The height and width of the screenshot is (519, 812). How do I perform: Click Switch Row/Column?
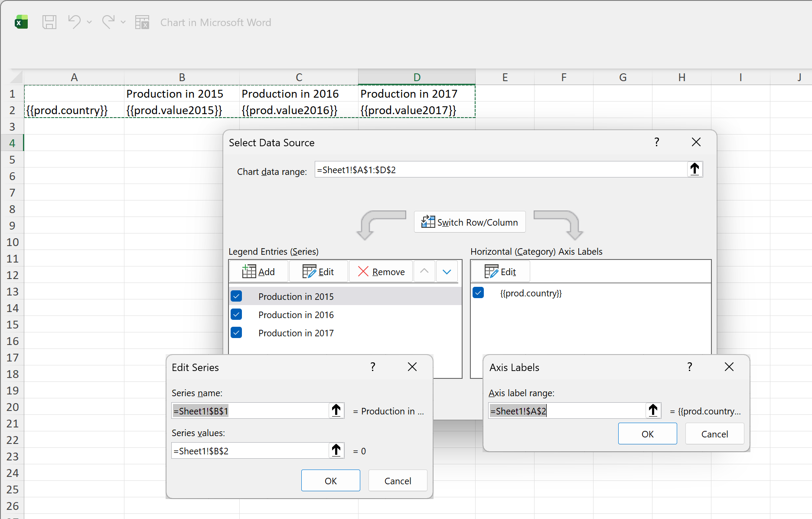click(469, 222)
